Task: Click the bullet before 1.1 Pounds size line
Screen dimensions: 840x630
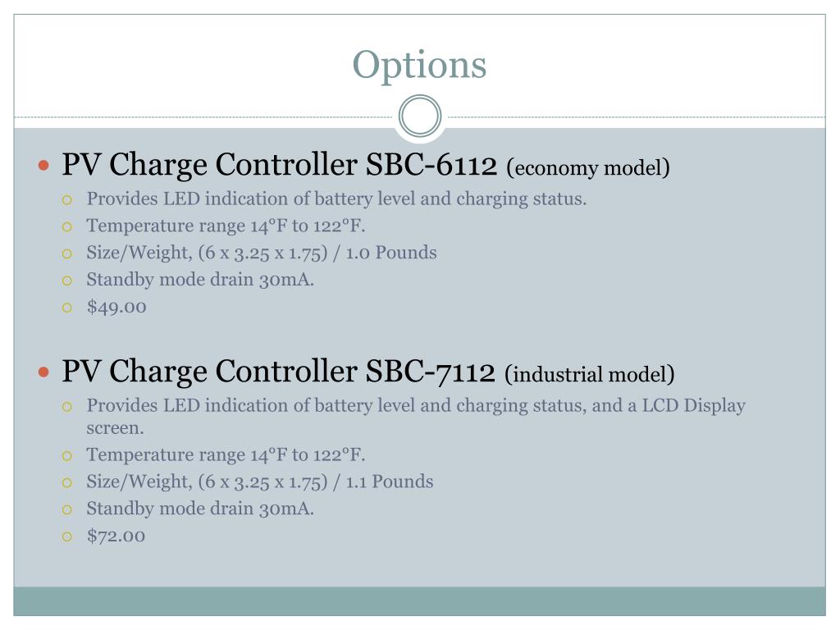Action: 67,482
